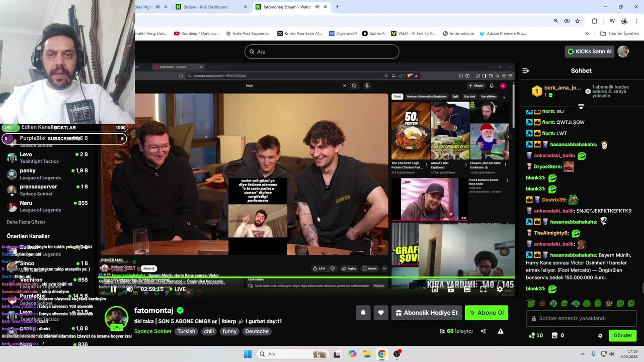Report stream with warning triangle icon

tap(501, 331)
